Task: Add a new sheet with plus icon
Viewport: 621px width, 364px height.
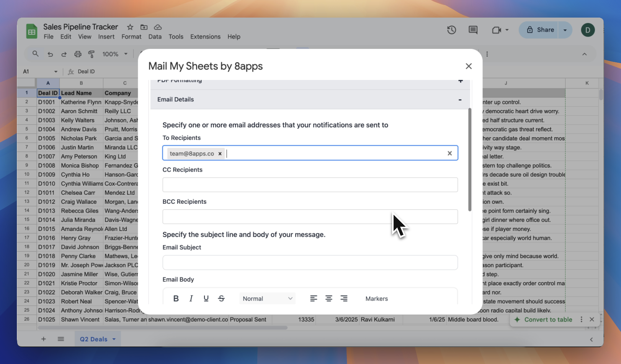Action: 44,339
